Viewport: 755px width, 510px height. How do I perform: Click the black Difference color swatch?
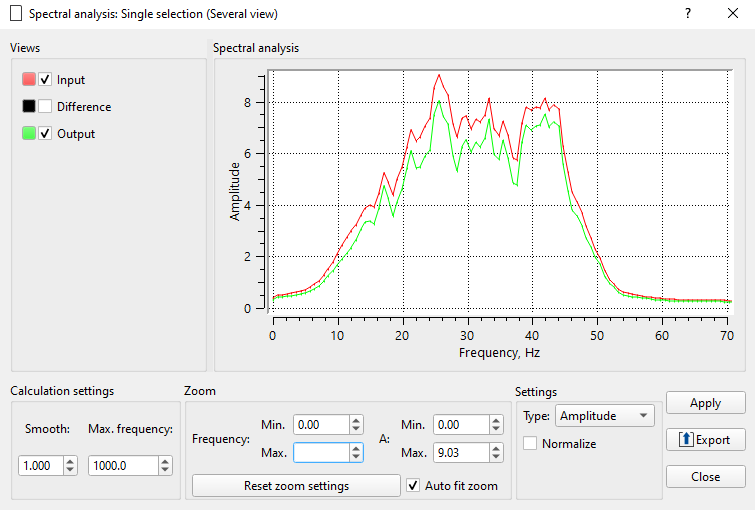(28, 107)
